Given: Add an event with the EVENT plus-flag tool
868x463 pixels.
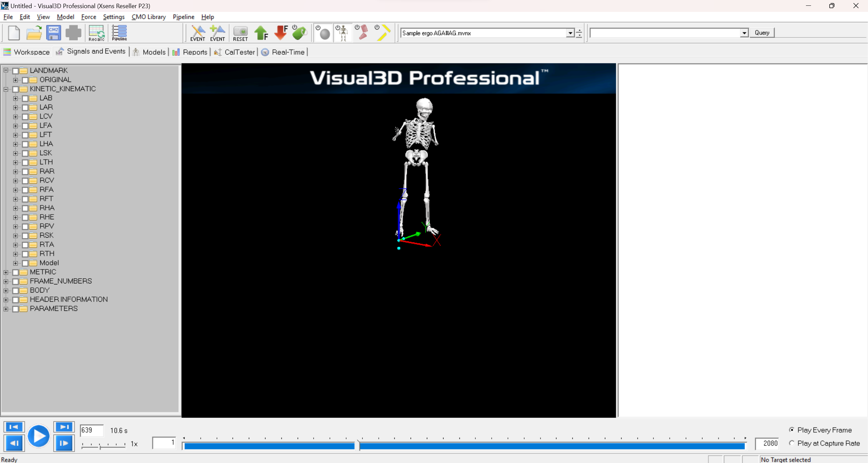Looking at the screenshot, I should 217,33.
